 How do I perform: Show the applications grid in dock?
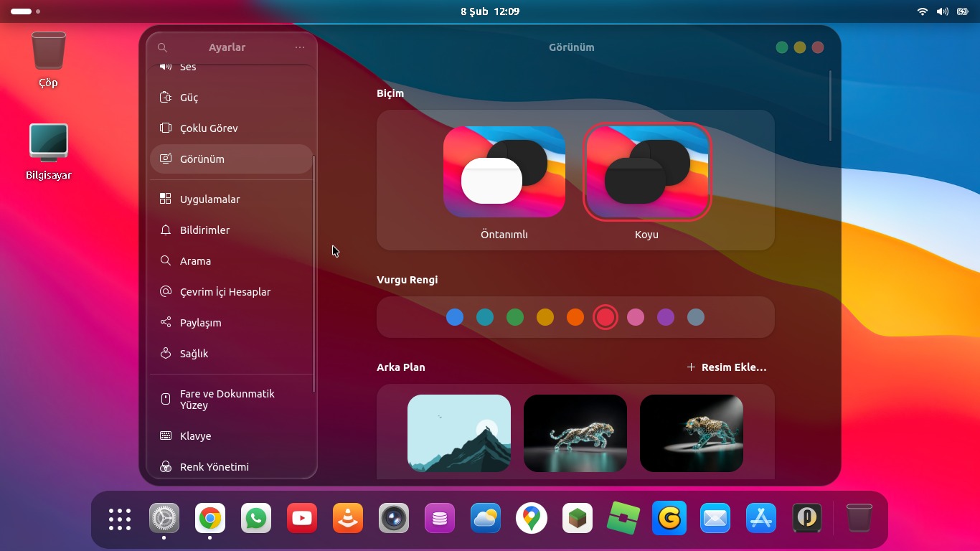(120, 519)
